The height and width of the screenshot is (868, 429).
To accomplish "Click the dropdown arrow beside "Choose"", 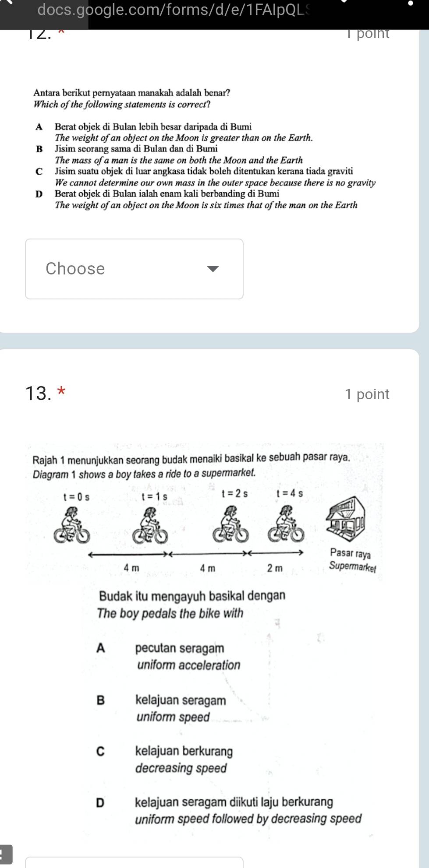I will point(213,269).
